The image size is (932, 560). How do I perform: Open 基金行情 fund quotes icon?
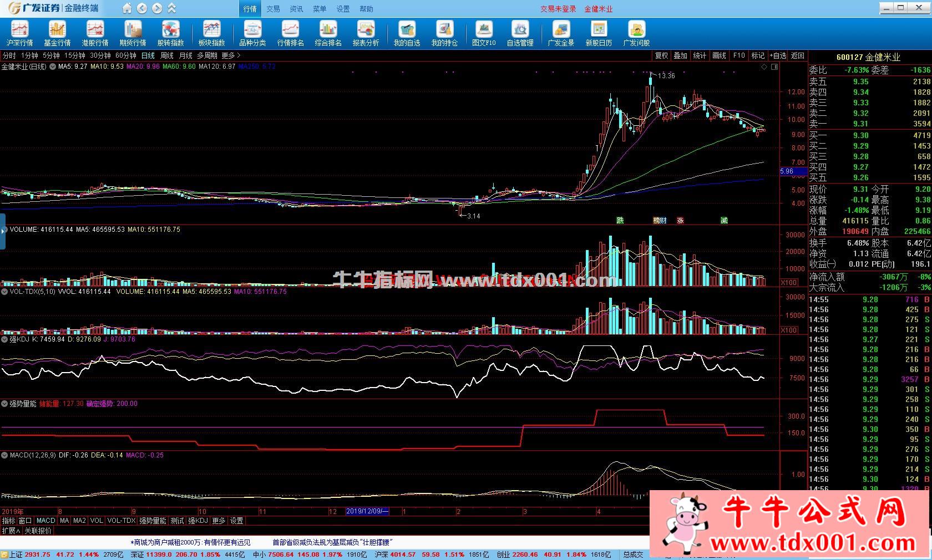coord(57,33)
